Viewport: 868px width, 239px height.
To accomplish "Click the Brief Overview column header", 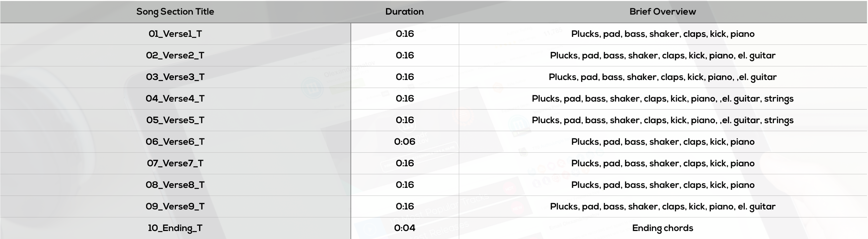I will pyautogui.click(x=663, y=12).
